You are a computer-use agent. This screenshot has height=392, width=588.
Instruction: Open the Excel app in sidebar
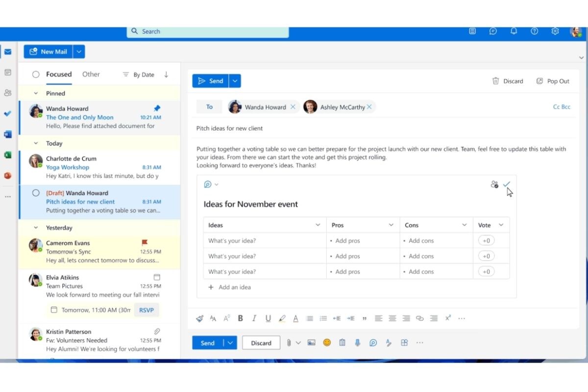click(x=7, y=155)
